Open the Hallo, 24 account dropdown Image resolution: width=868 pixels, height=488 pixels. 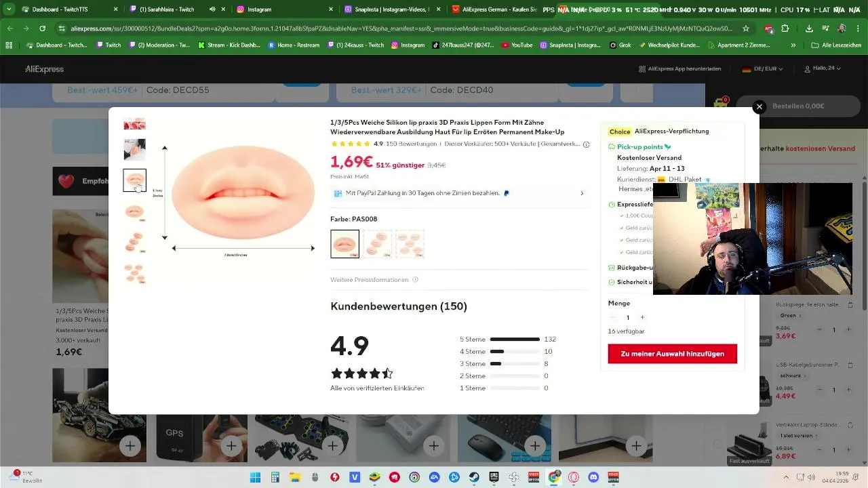(822, 68)
